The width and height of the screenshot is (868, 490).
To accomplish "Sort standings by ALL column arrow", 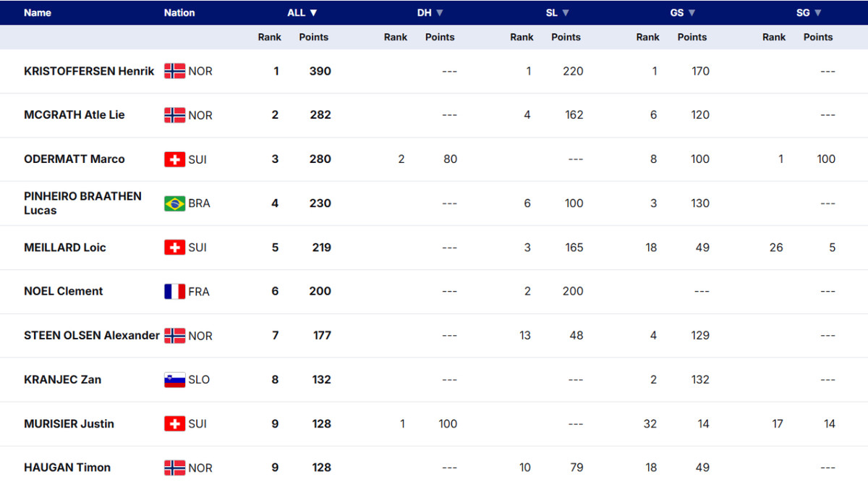I will coord(313,13).
